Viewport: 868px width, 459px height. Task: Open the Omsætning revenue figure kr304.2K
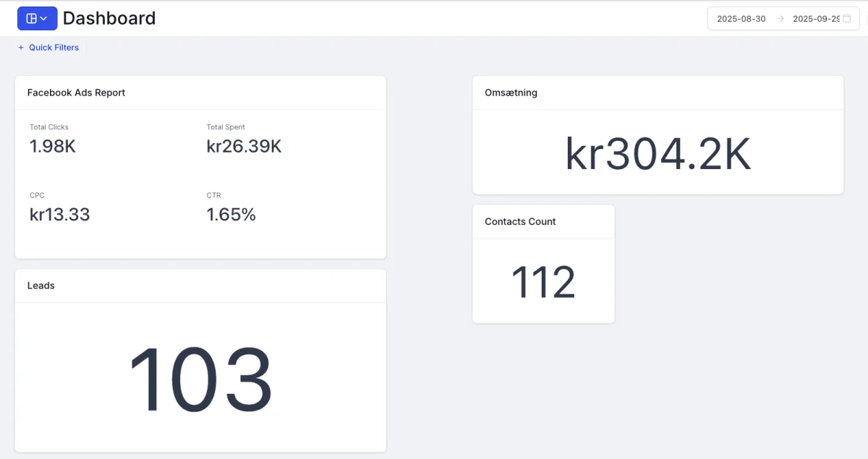(658, 154)
